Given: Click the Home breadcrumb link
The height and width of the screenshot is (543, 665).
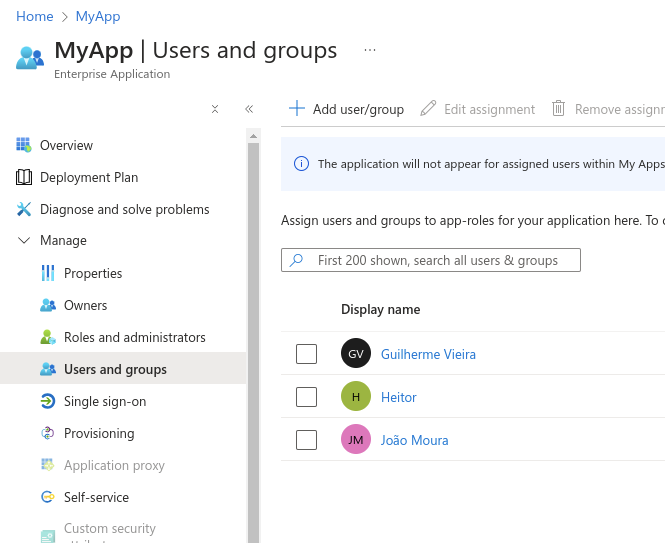Looking at the screenshot, I should [35, 16].
